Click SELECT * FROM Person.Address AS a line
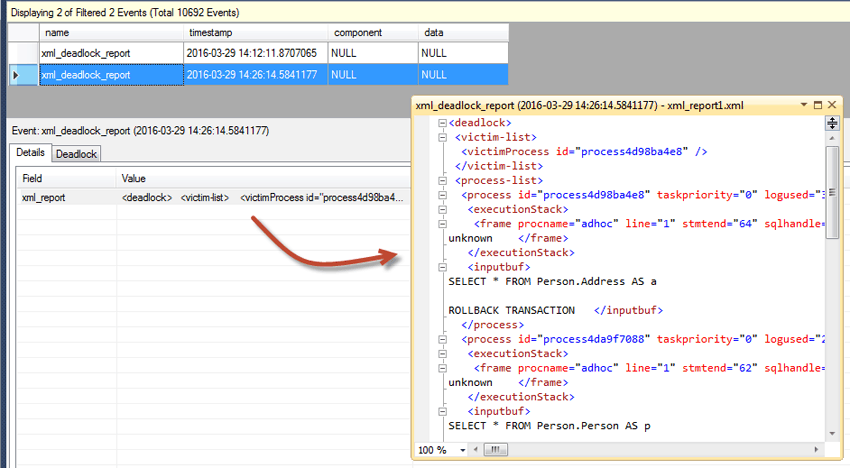Viewport: 850px width, 468px height. (x=552, y=281)
